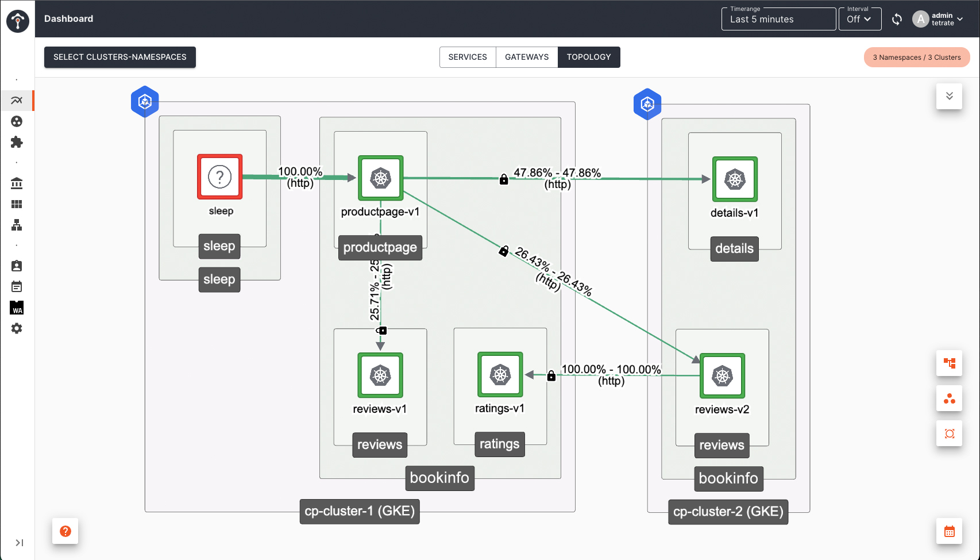The height and width of the screenshot is (560, 980).
Task: Select the red sleep unknown node
Action: (x=220, y=177)
